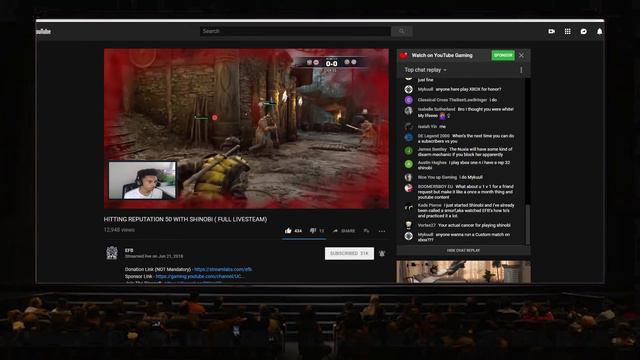Open the YouTube apps grid icon

click(567, 31)
